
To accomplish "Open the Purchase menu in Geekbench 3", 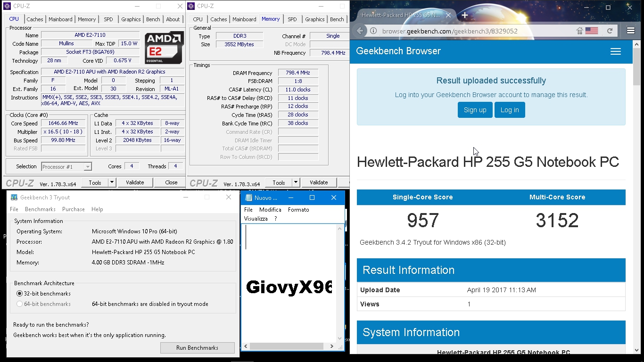I will [74, 209].
